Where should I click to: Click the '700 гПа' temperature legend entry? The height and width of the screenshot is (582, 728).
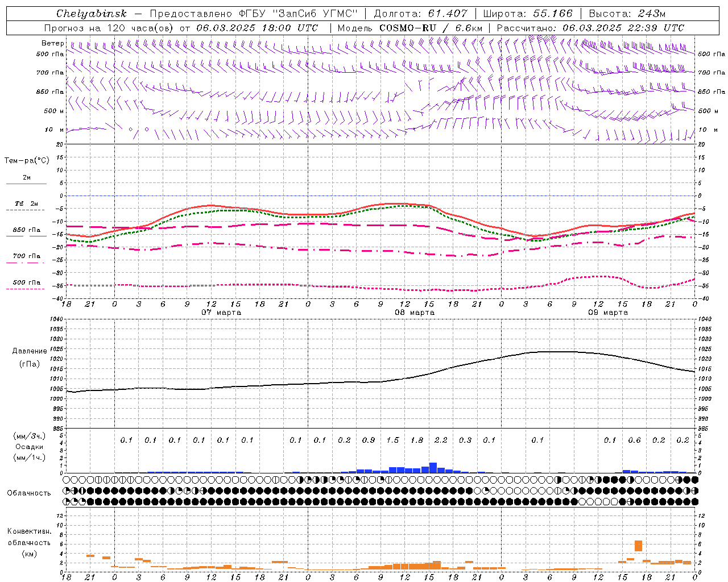(x=27, y=256)
